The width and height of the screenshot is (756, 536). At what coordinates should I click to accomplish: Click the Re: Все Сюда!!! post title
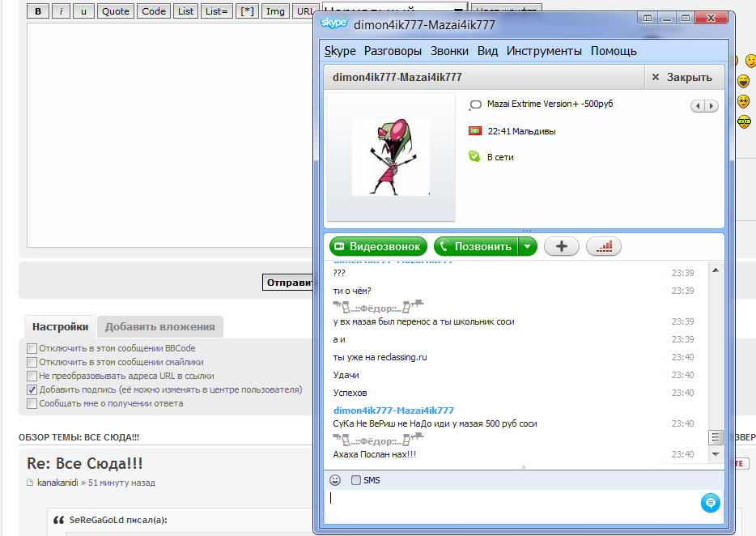click(85, 464)
